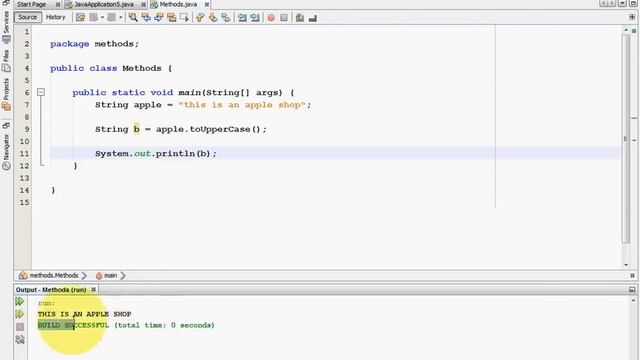Open dropdown arrow beside second gray toolbar icon

pos(120,18)
